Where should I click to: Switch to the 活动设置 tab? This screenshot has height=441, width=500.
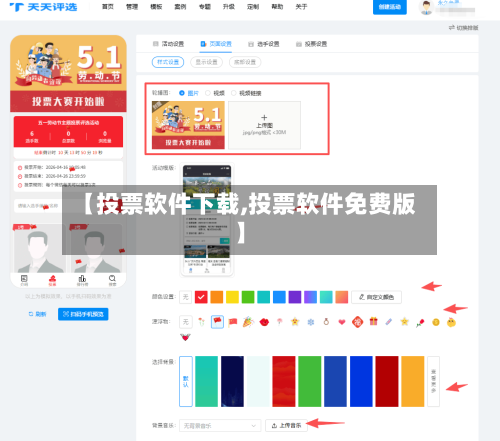[168, 44]
